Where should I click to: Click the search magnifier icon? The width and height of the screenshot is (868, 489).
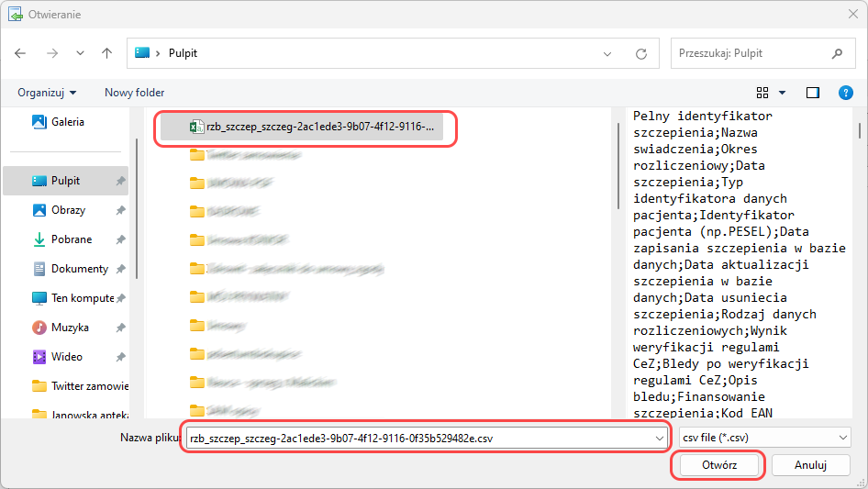pyautogui.click(x=836, y=53)
